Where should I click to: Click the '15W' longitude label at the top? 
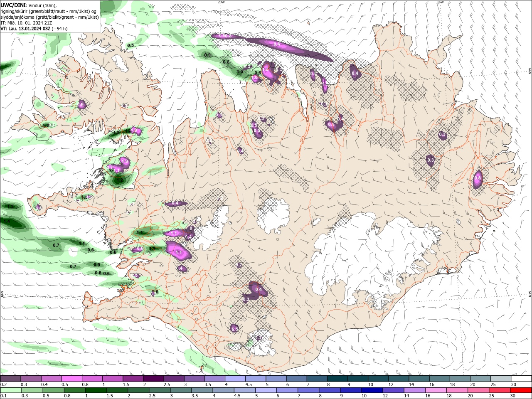tap(440, 2)
